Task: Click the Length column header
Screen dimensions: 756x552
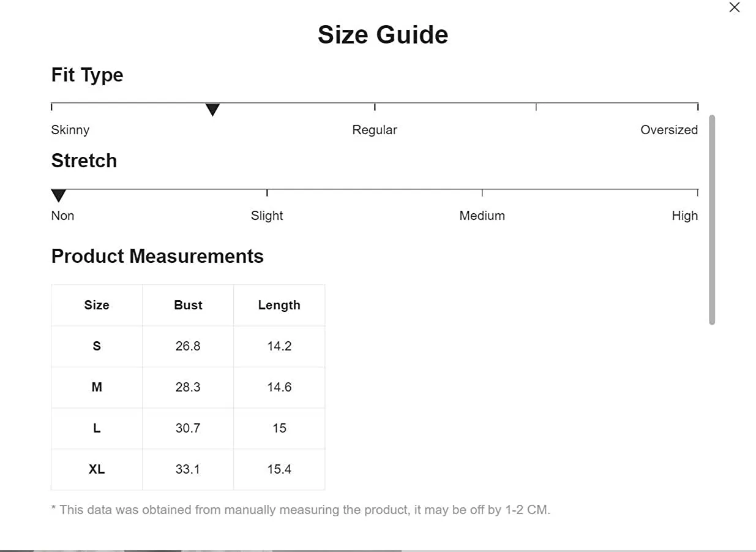Action: point(279,305)
